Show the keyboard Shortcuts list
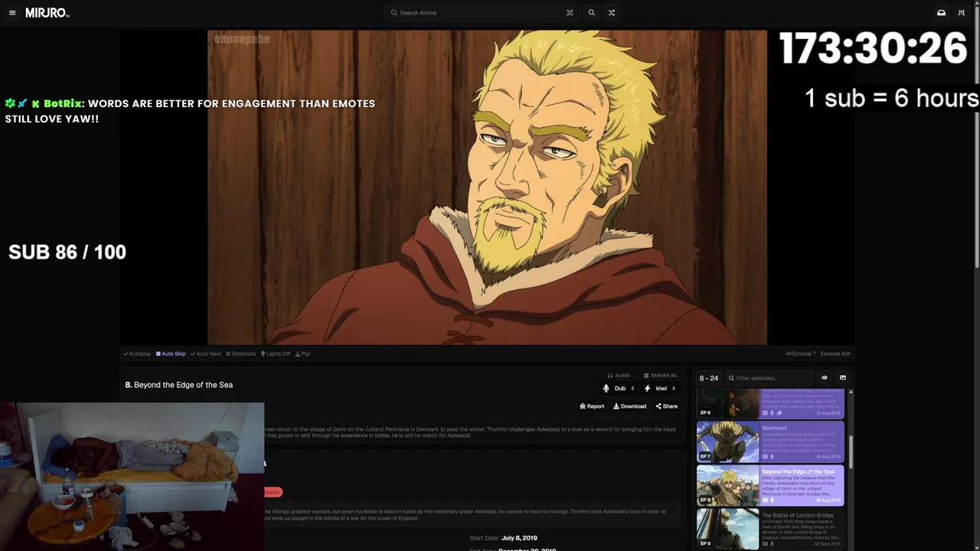 coord(240,354)
